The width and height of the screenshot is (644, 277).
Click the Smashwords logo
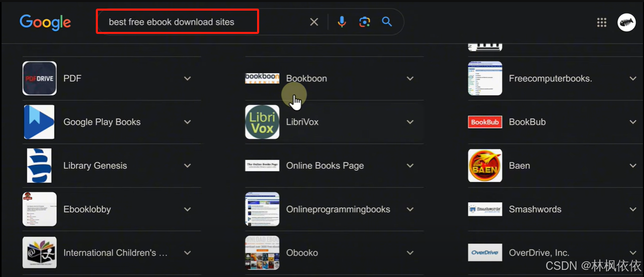click(x=485, y=209)
